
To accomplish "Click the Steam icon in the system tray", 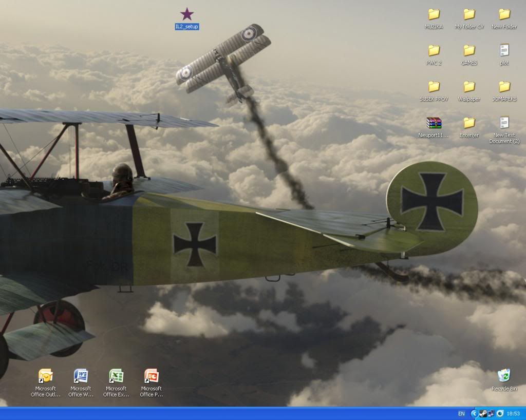I will (483, 414).
